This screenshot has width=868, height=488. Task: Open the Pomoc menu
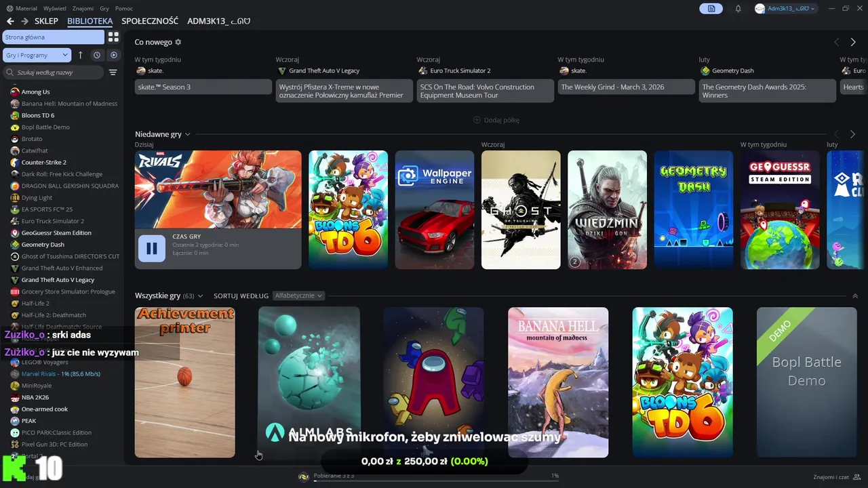[124, 8]
